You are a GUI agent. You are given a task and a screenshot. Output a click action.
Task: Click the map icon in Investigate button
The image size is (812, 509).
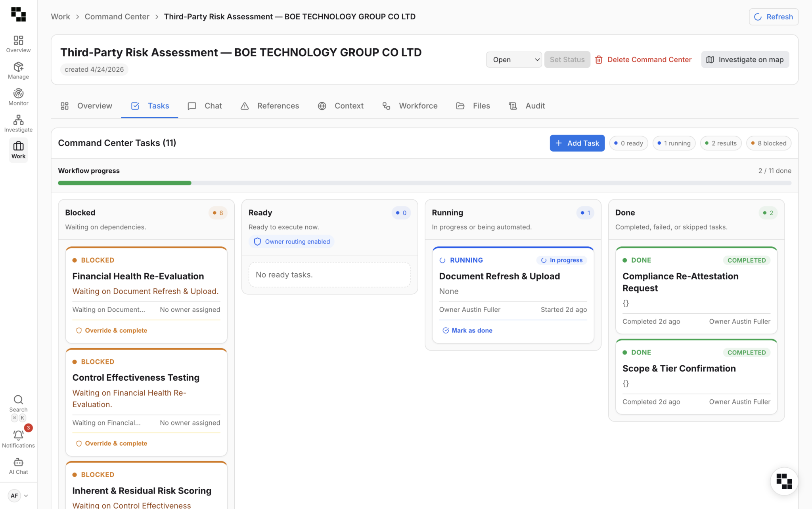point(710,59)
